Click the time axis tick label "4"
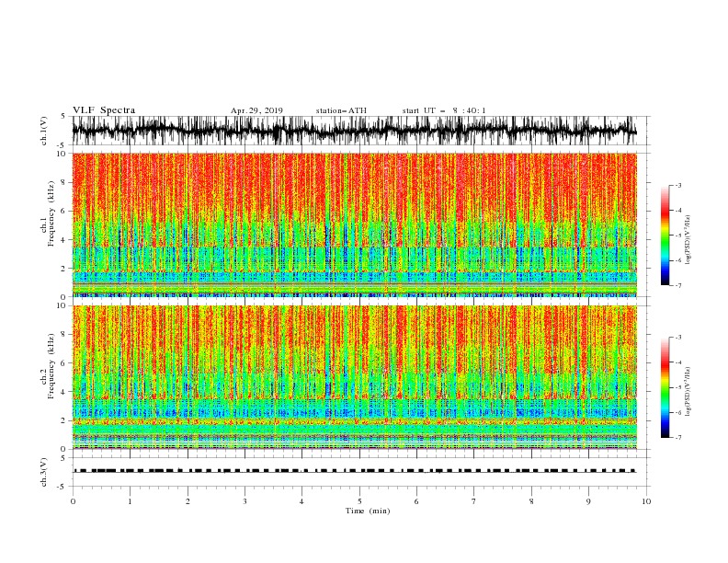This screenshot has height=563, width=728. click(301, 501)
